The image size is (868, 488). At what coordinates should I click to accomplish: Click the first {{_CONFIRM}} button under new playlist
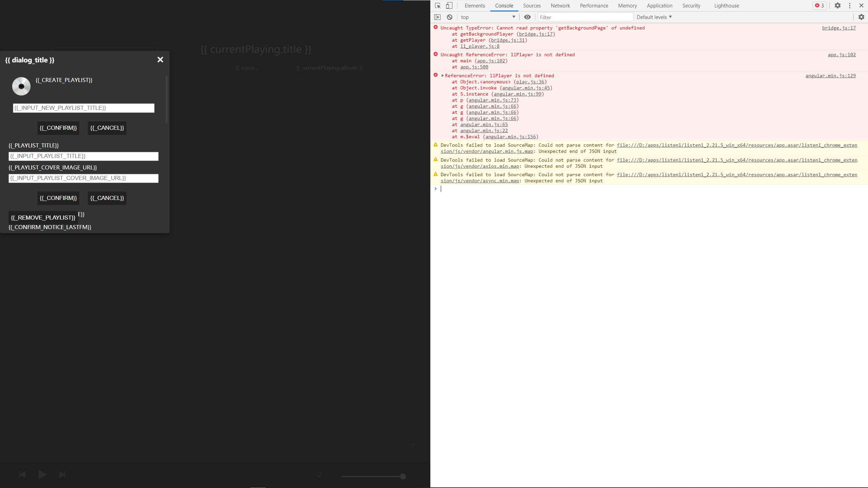[x=58, y=128]
